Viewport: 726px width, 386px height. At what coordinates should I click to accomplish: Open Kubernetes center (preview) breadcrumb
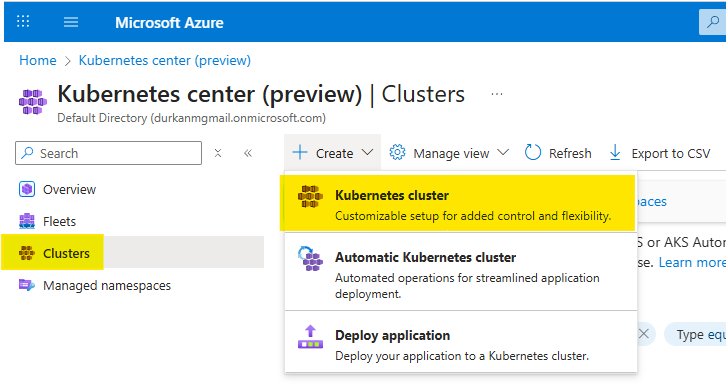(165, 60)
